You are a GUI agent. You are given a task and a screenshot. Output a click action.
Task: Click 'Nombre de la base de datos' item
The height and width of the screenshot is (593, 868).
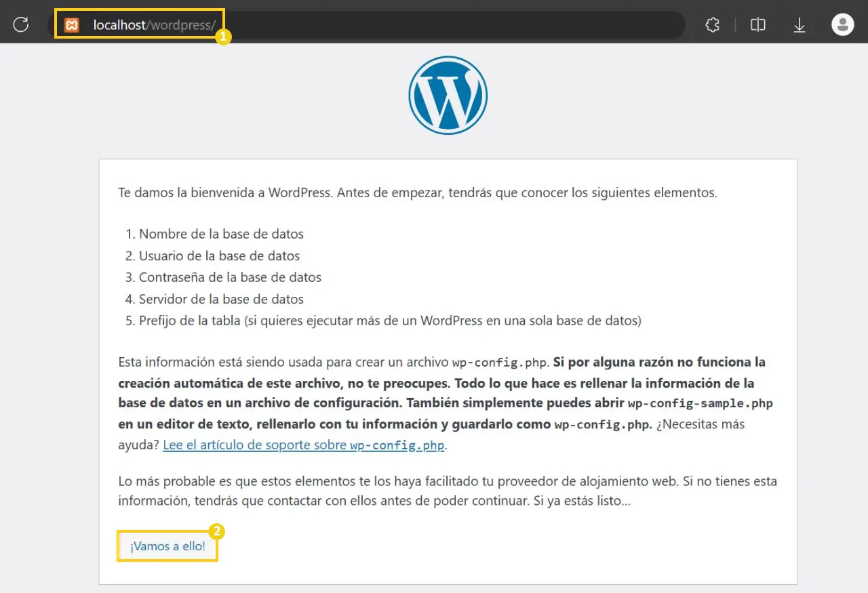pos(221,234)
